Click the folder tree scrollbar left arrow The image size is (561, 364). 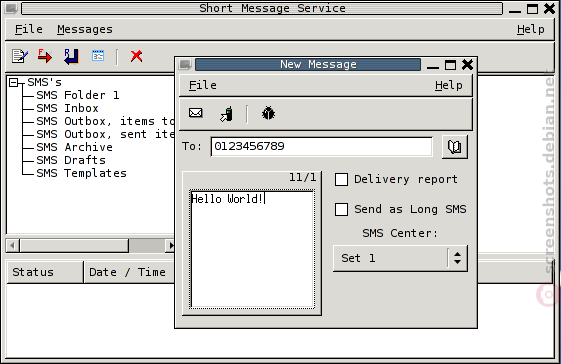coord(13,246)
